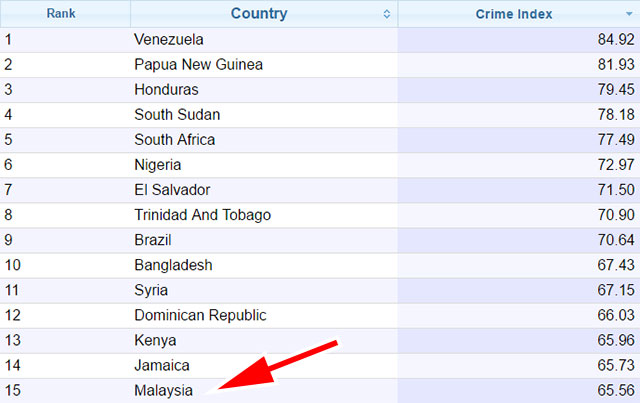This screenshot has height=403, width=640.
Task: Click Malaysia at rank 15
Action: (163, 391)
